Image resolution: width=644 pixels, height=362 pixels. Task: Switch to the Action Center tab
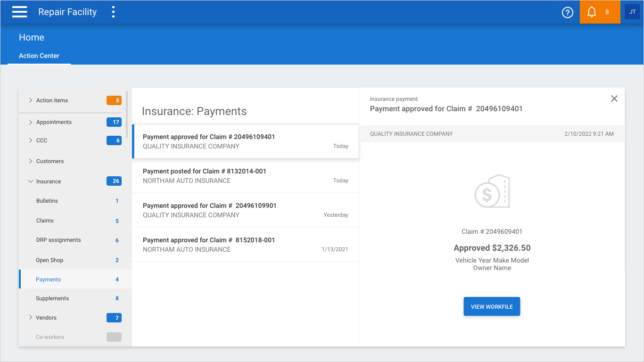coord(39,56)
